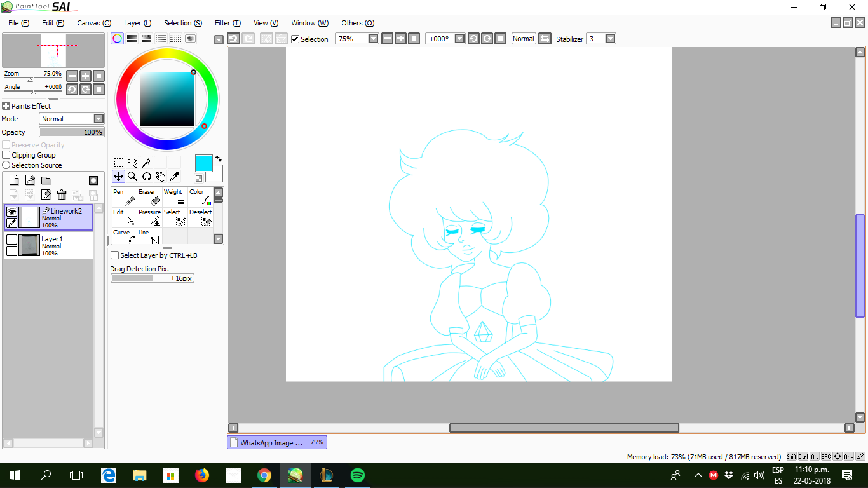Open the Edit menu
868x488 pixels.
tap(53, 23)
